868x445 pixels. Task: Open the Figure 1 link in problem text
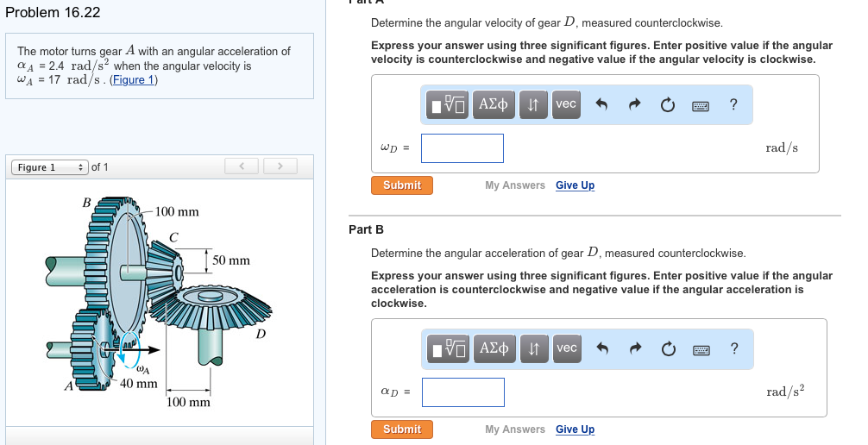pos(134,80)
